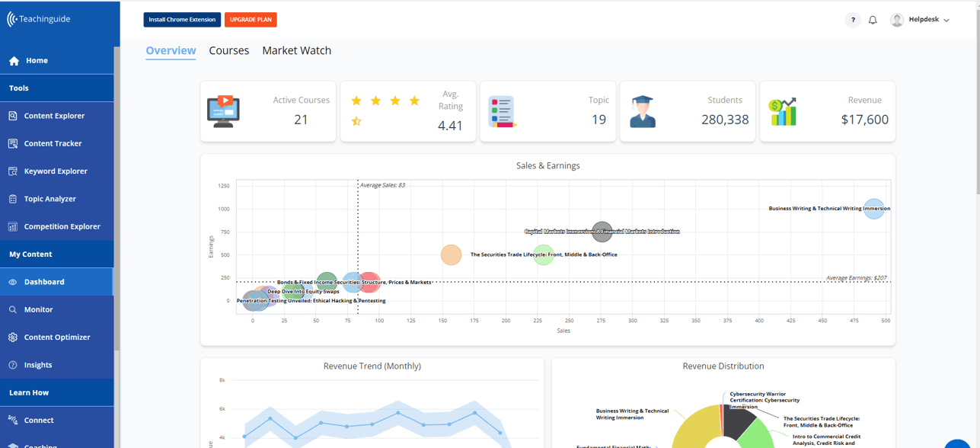This screenshot has height=448, width=980.
Task: Open the Monitor menu item
Action: (38, 309)
